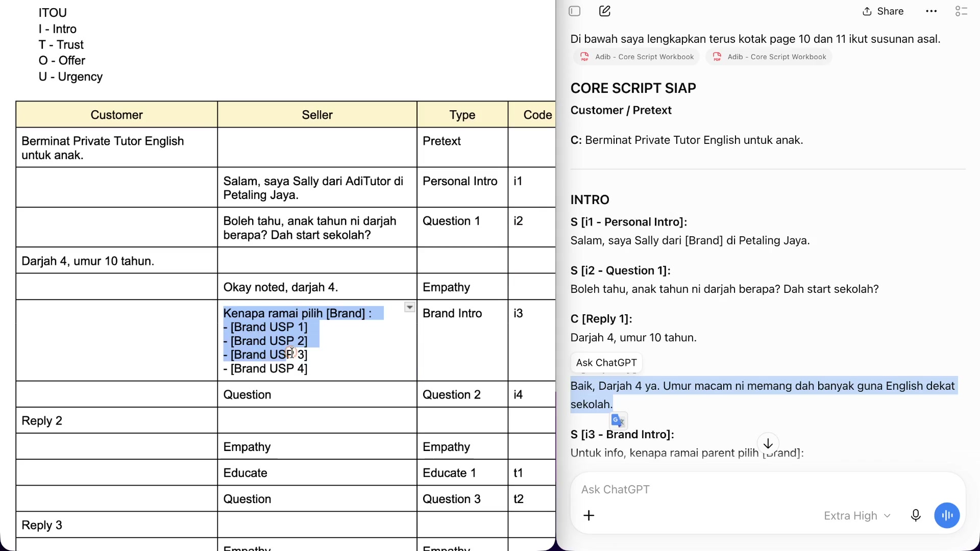
Task: Select the Customer column header
Action: tap(117, 115)
